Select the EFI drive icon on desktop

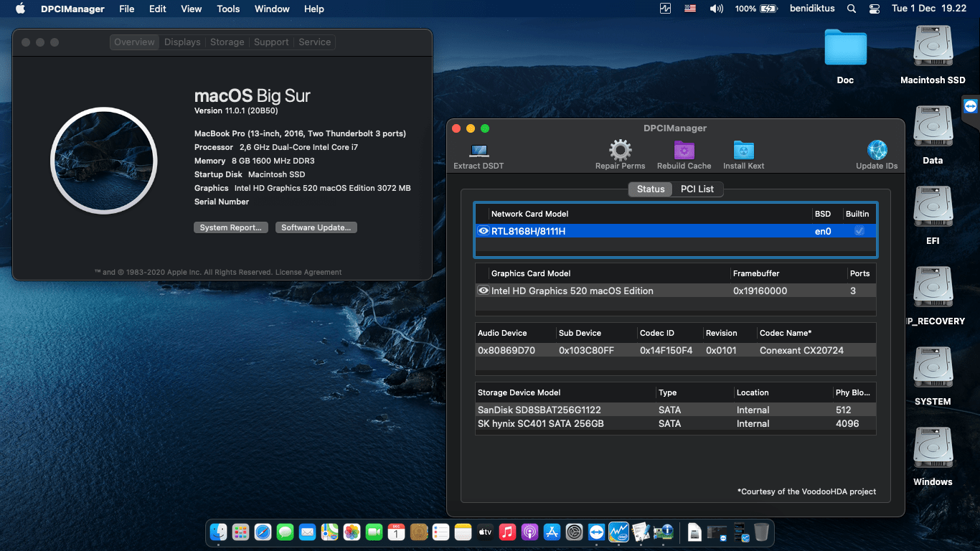[x=933, y=208]
